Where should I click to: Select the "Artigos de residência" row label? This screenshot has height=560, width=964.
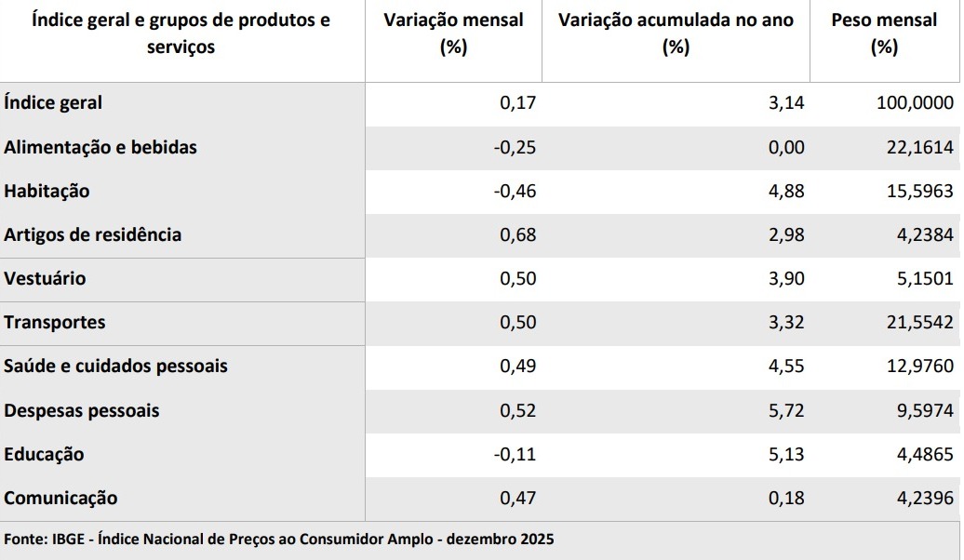pyautogui.click(x=92, y=234)
